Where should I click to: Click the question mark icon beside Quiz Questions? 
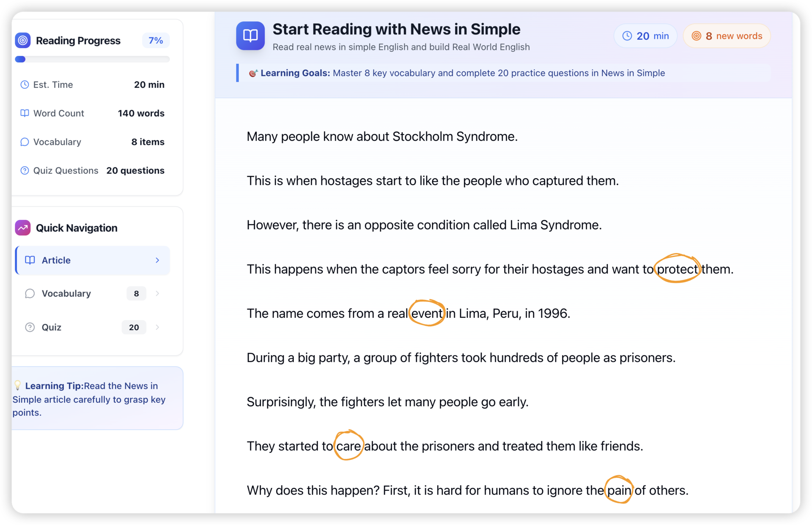[25, 171]
